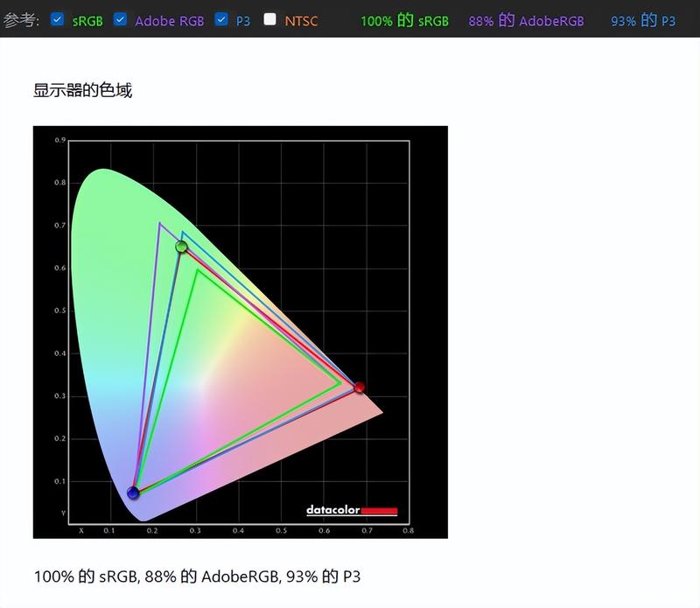Viewport: 700px width, 608px height.
Task: Click "88% 的 AdobeRGB" result in top bar
Action: point(526,20)
